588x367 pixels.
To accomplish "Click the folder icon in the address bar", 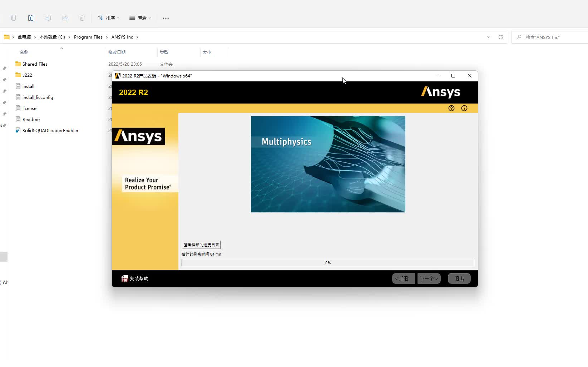I will click(x=7, y=37).
